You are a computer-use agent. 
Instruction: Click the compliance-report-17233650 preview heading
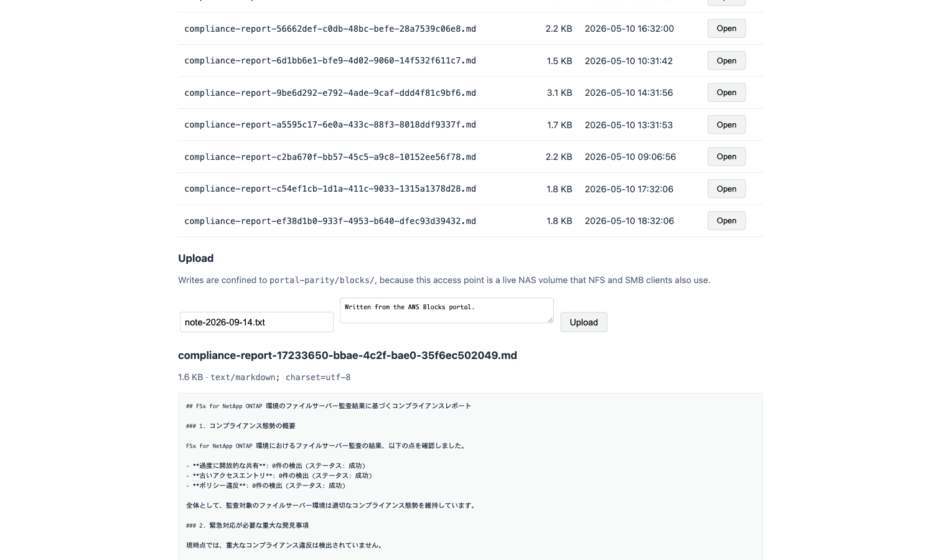coord(347,355)
